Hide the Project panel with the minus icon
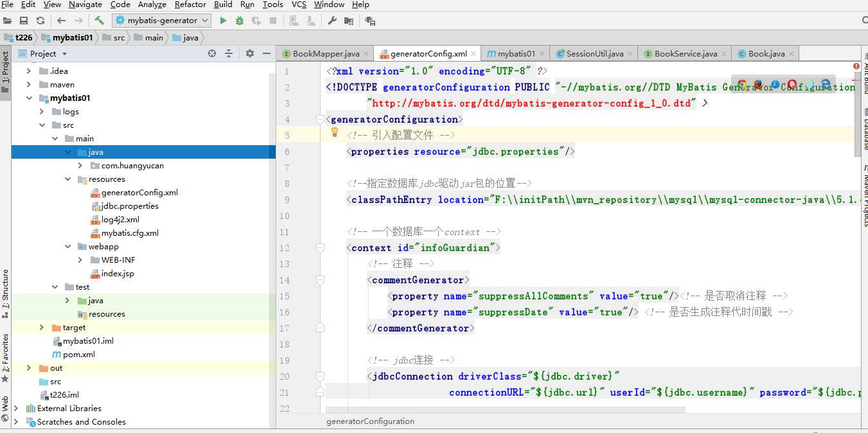 click(267, 53)
